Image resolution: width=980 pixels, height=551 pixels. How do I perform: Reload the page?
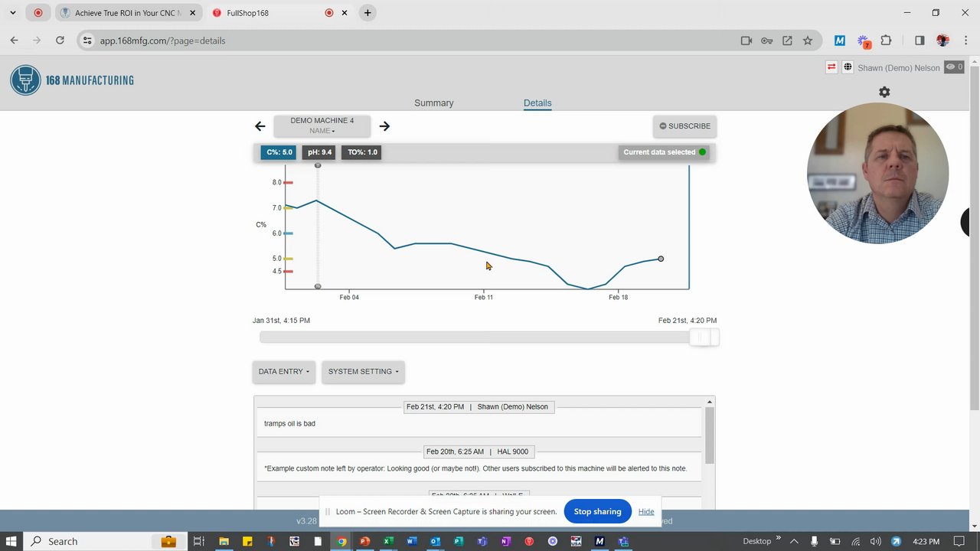[x=60, y=41]
